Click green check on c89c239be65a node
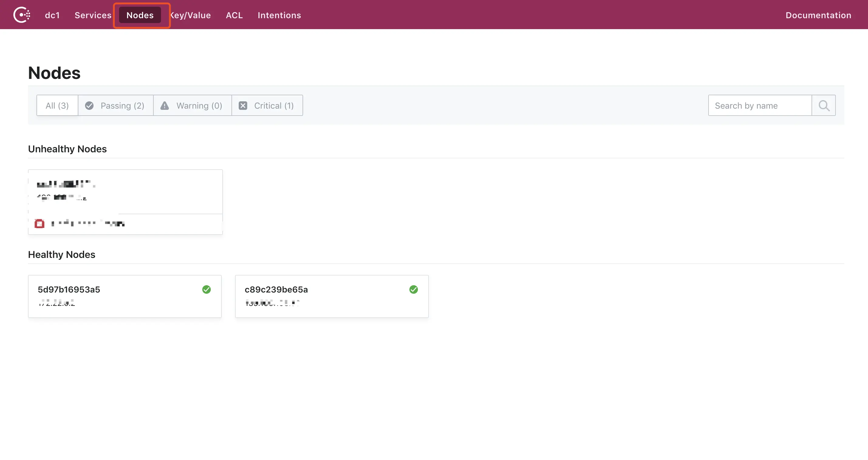 pyautogui.click(x=413, y=289)
